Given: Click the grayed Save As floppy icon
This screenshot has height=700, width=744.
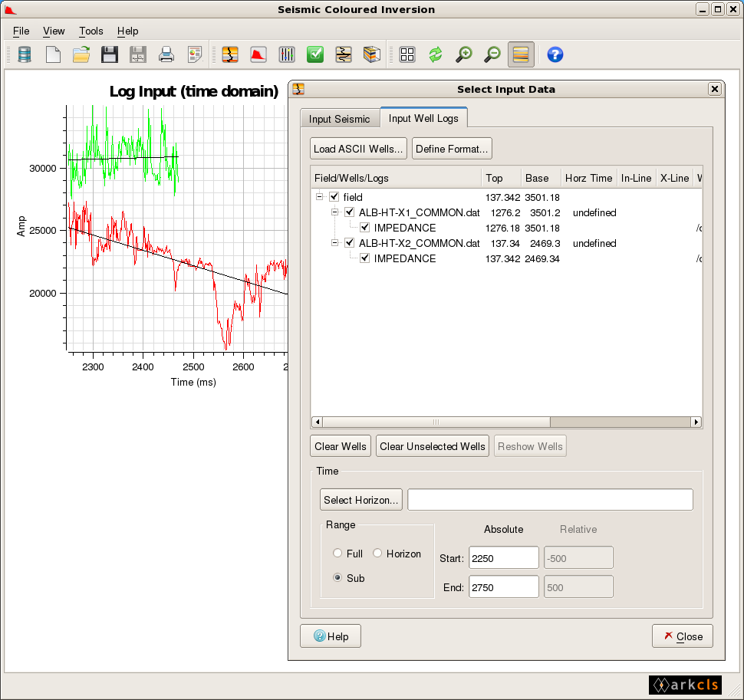Looking at the screenshot, I should [x=138, y=54].
